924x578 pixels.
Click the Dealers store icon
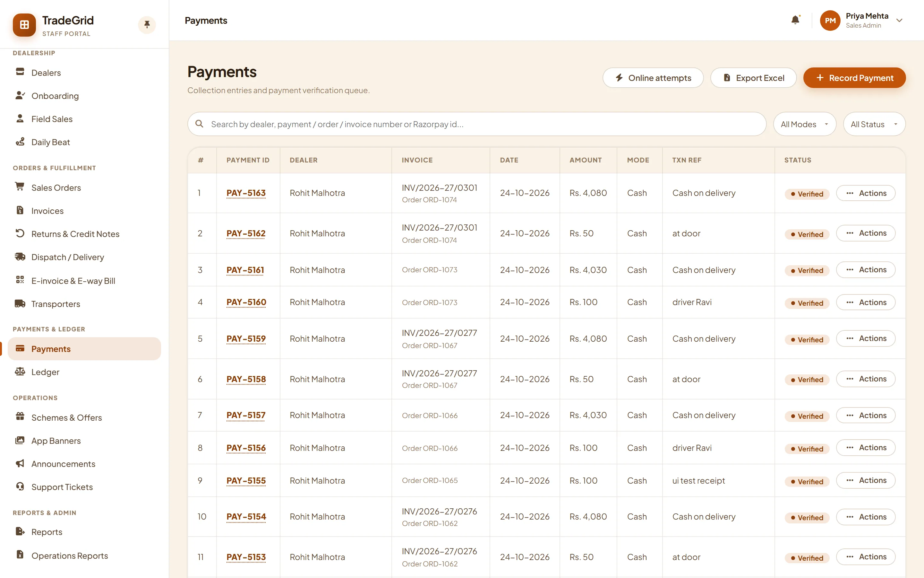(x=20, y=72)
